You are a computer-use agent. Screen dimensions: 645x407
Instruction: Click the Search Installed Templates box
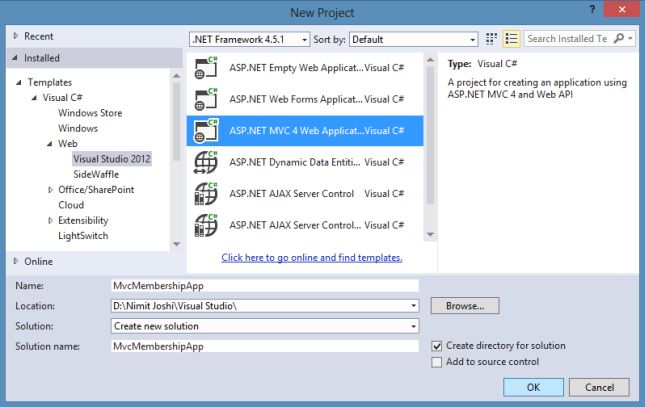pos(568,39)
